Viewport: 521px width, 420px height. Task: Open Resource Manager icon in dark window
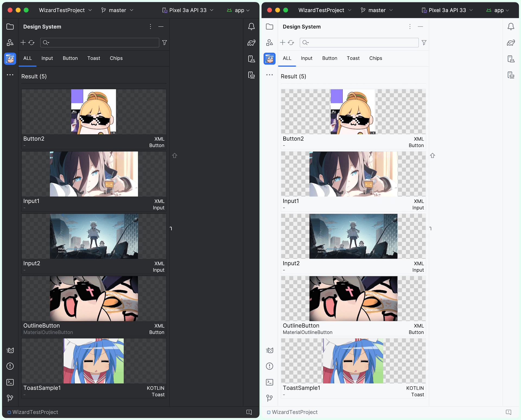(x=10, y=43)
